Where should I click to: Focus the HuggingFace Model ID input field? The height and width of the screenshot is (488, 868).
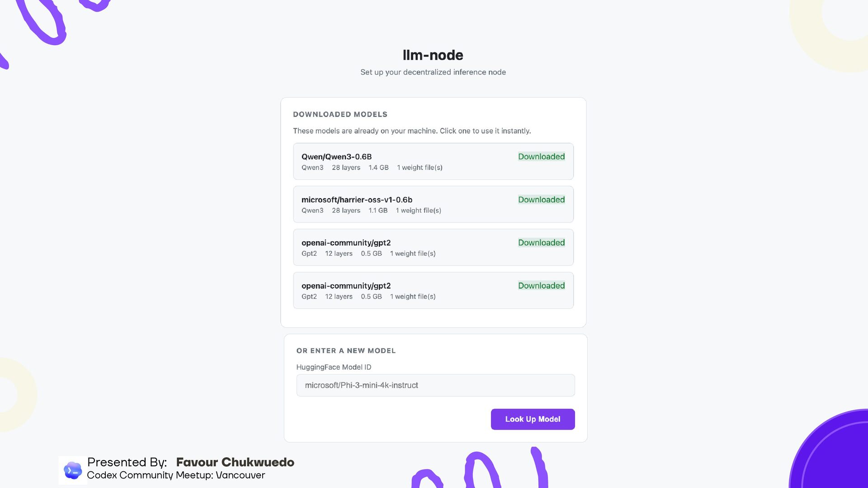435,385
